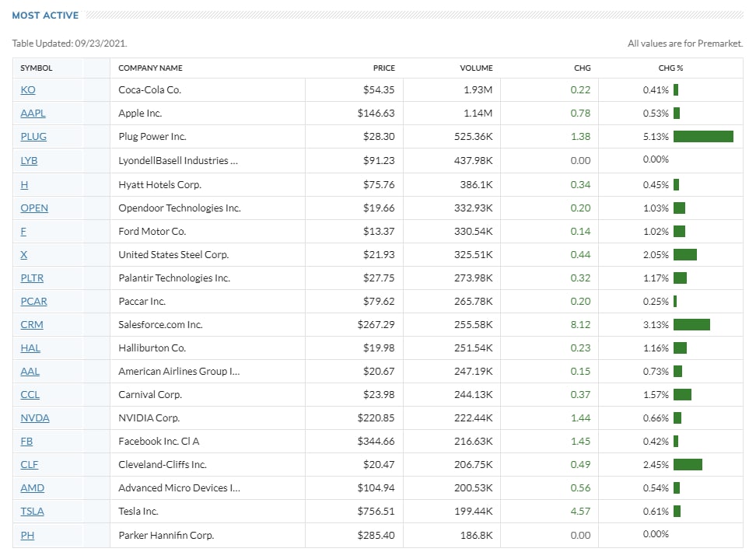The height and width of the screenshot is (559, 756).
Task: Open the OPEN ticker link
Action: [x=34, y=208]
